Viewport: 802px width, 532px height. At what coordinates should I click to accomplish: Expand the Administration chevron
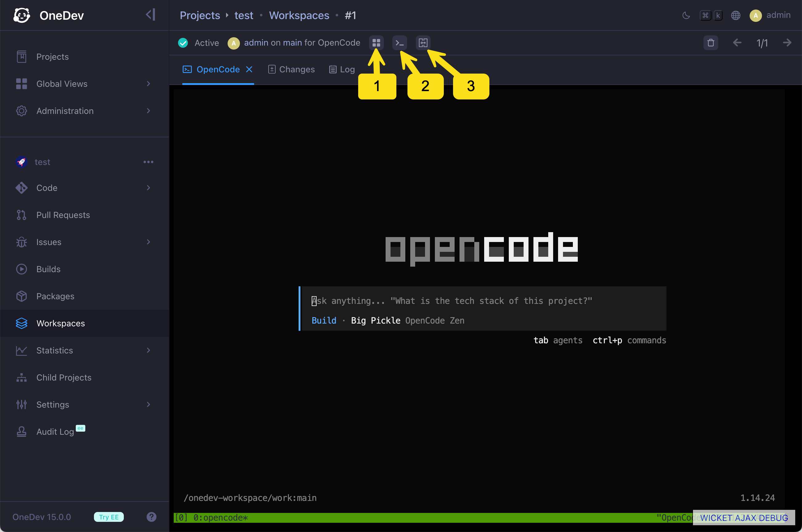pos(148,111)
